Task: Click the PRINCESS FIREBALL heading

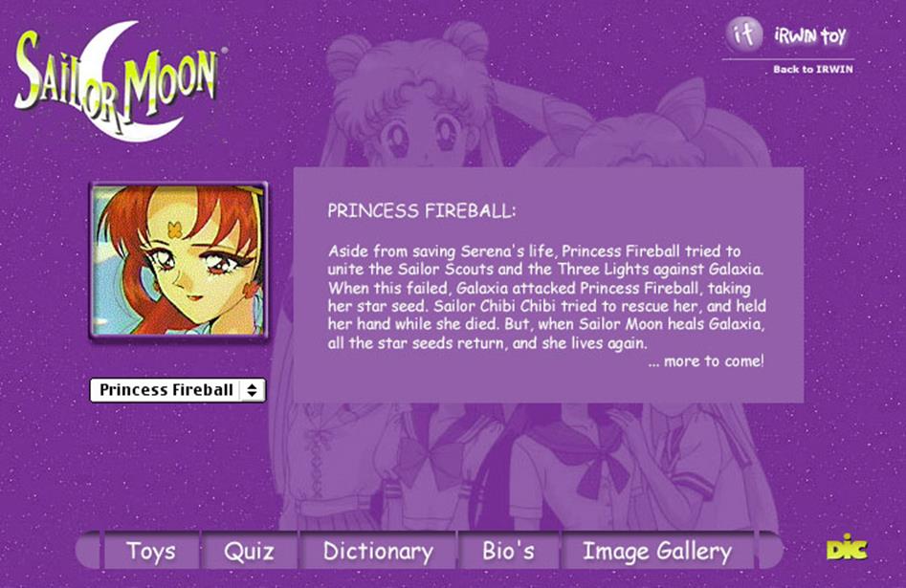Action: point(421,211)
